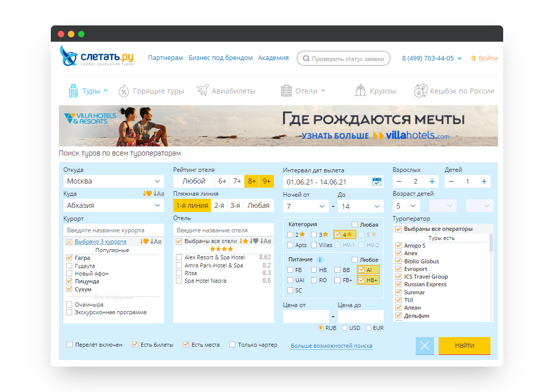
Task: Click the Круизы ship icon
Action: pyautogui.click(x=360, y=91)
